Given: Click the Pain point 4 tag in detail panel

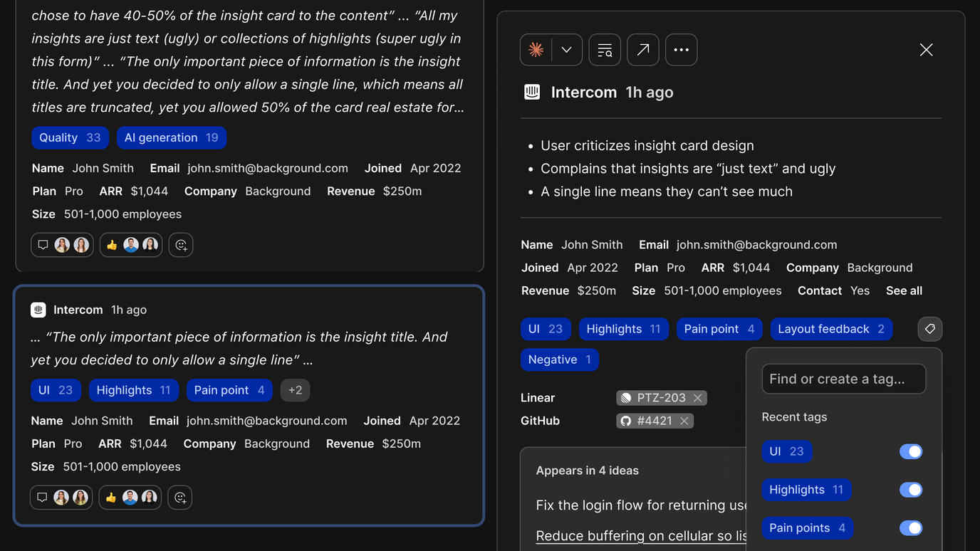Looking at the screenshot, I should point(719,329).
